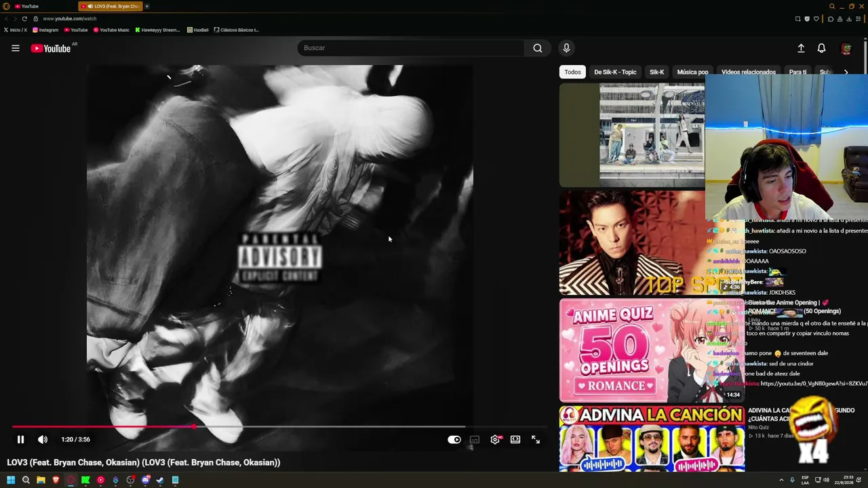Image resolution: width=868 pixels, height=488 pixels.
Task: Open the YouTube guide hamburger menu
Action: 16,48
